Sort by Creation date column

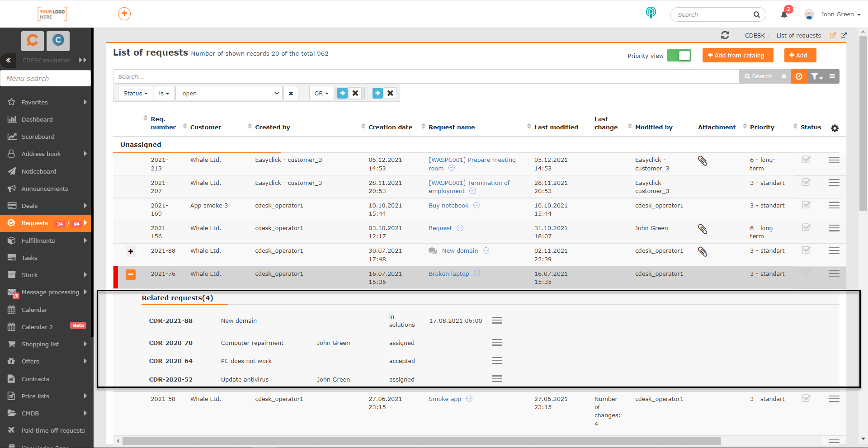(390, 127)
